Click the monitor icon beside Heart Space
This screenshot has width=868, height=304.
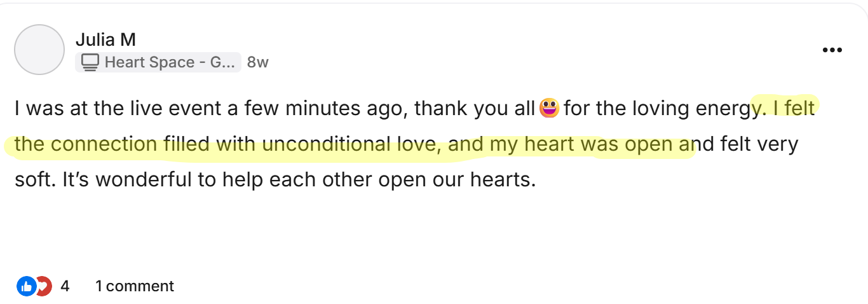[91, 62]
